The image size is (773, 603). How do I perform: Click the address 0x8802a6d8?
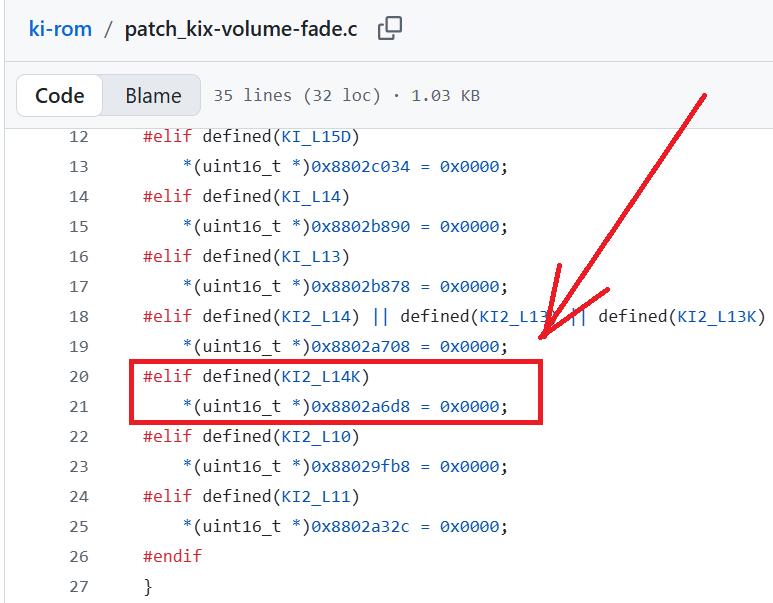coord(360,407)
